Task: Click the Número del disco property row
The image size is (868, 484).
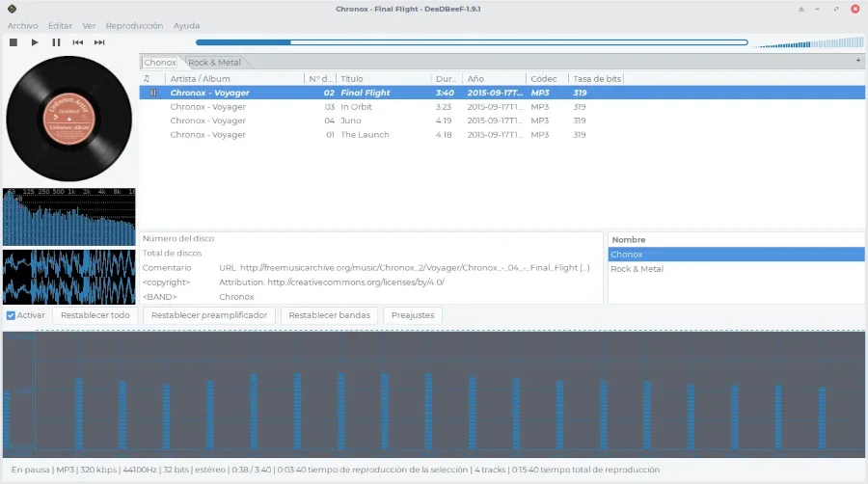Action: 371,238
